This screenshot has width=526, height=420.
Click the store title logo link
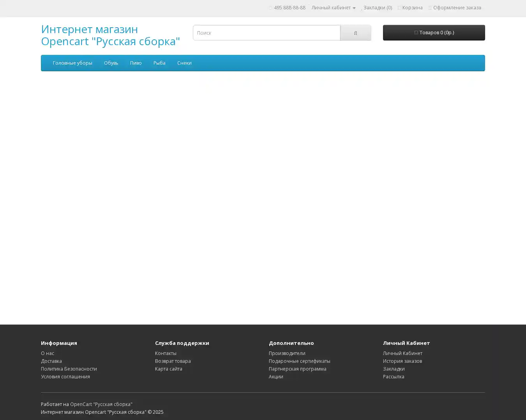tap(110, 35)
